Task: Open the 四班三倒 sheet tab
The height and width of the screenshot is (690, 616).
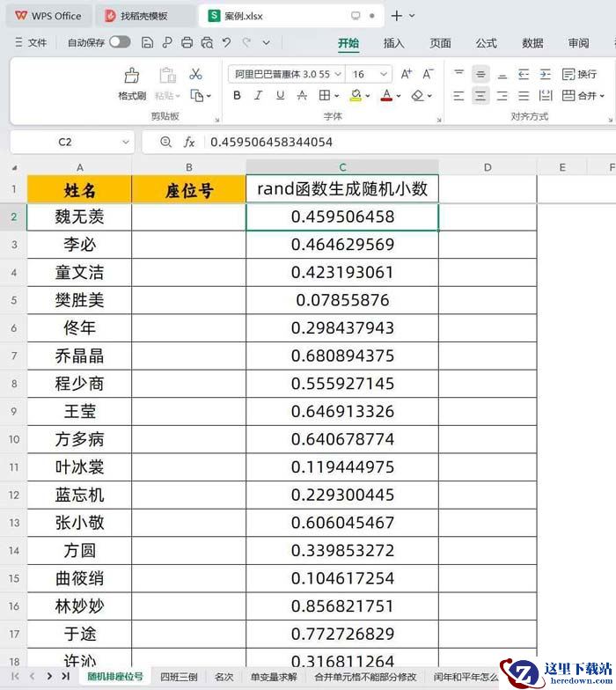Action: 179,677
